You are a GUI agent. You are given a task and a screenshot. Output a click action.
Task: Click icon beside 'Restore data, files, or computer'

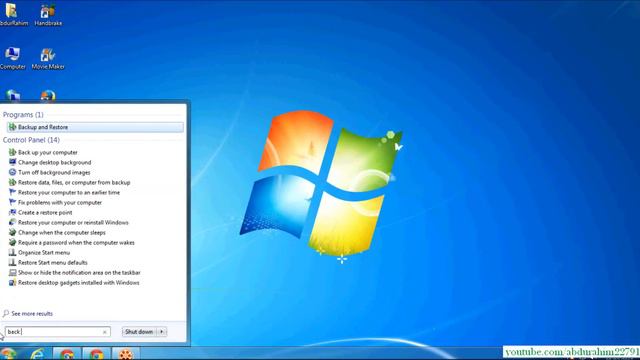12,182
